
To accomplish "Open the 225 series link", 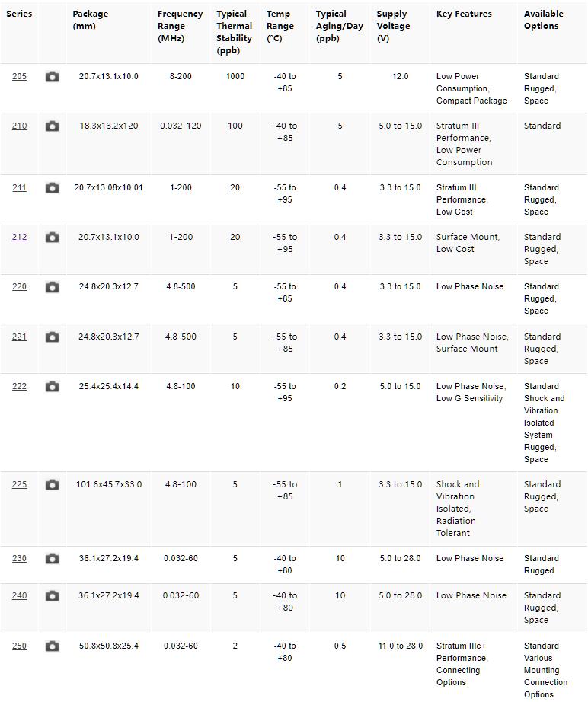I will click(x=19, y=485).
